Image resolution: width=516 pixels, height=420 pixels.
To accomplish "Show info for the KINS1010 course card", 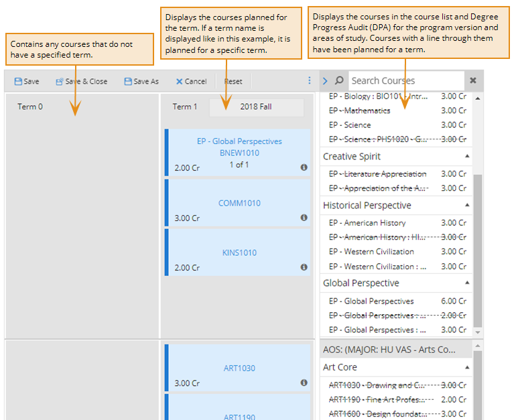I will [304, 267].
